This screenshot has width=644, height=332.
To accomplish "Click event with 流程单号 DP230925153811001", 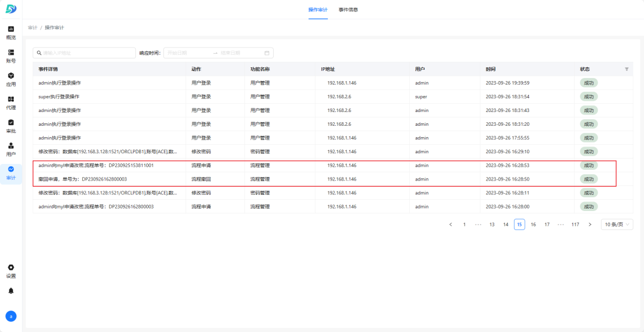I will [x=96, y=165].
